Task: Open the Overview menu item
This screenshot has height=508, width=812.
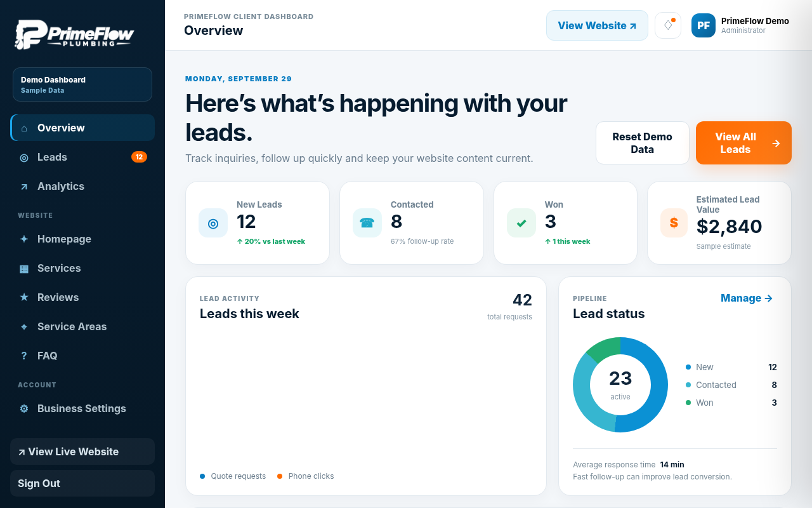Action: (82, 128)
